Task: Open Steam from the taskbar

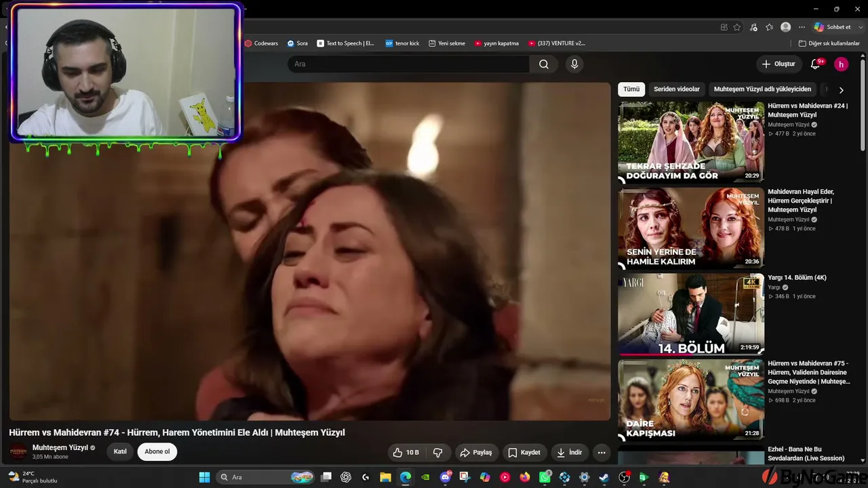Action: (x=604, y=477)
